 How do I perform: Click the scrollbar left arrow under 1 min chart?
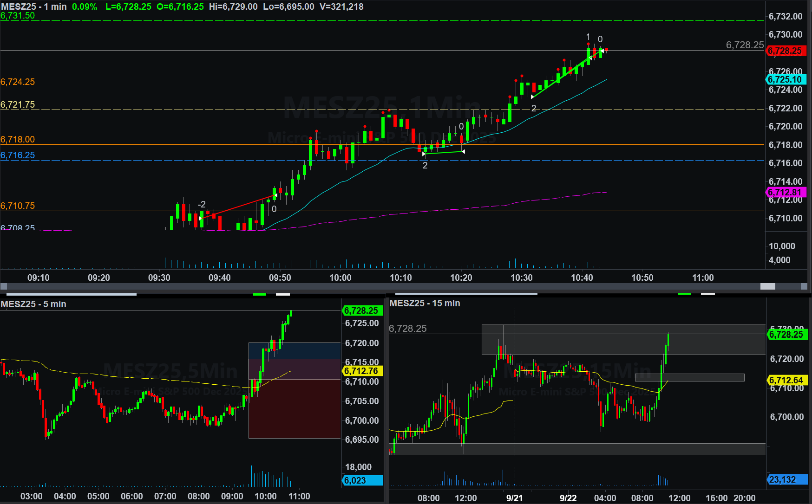tap(4, 286)
